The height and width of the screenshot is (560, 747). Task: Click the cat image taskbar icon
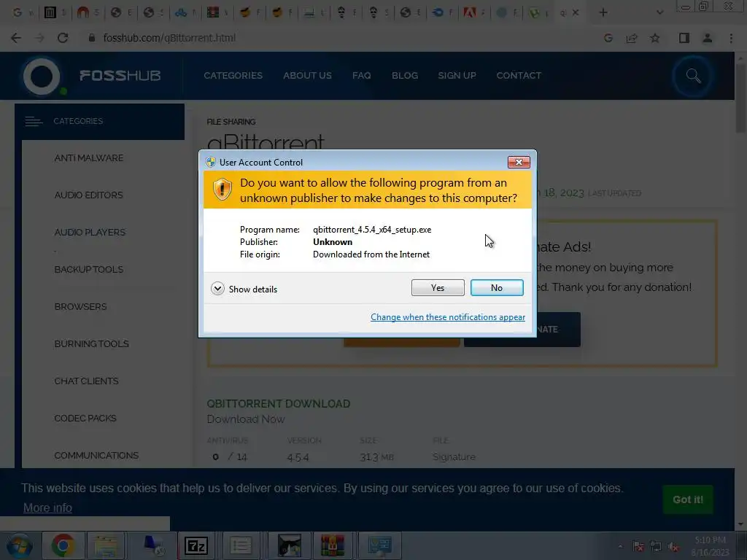[289, 545]
